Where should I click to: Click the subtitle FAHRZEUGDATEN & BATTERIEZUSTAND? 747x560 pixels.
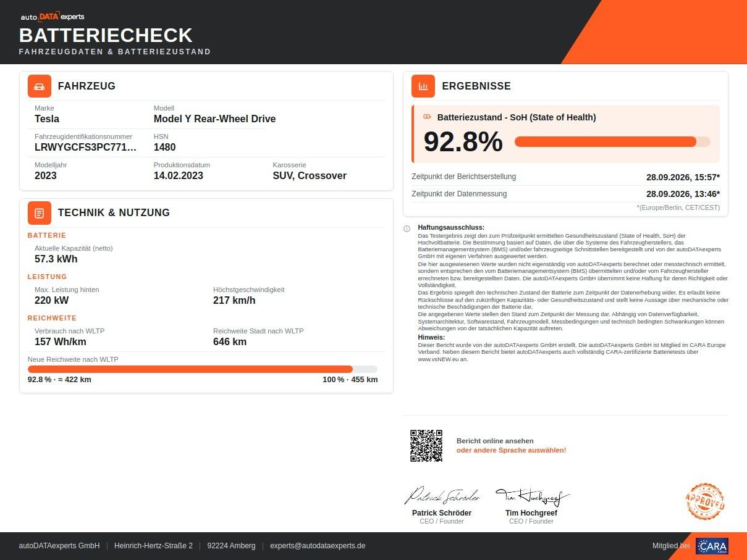(115, 52)
